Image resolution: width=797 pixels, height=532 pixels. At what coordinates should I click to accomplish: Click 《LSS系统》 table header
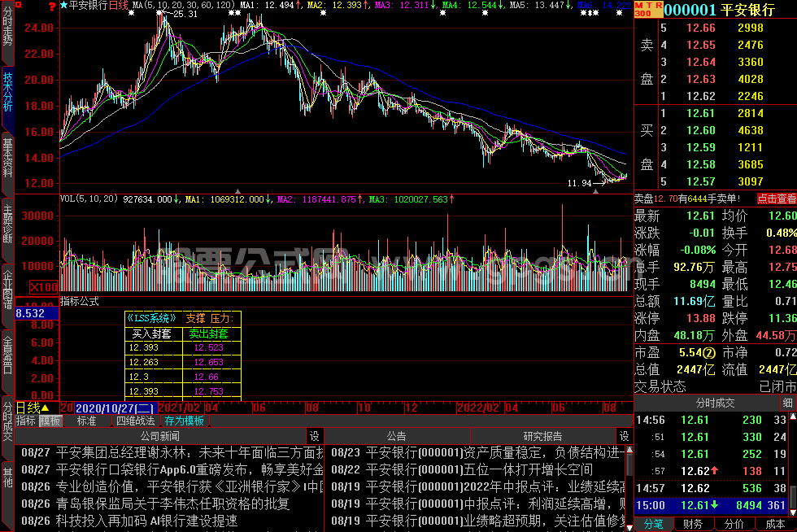[151, 318]
